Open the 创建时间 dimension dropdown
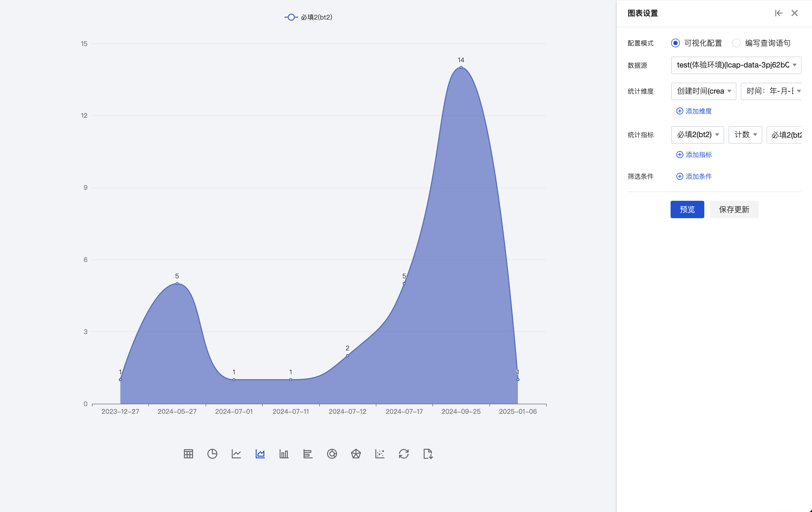 tap(703, 91)
